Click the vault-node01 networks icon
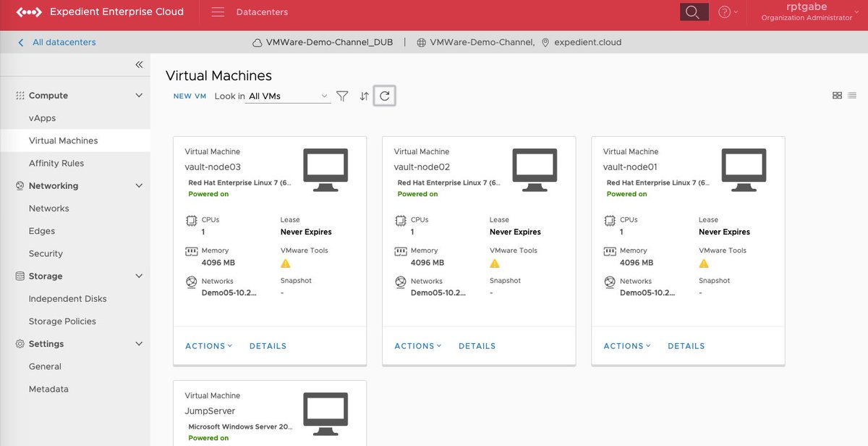Viewport: 868px width, 446px height. coord(610,282)
